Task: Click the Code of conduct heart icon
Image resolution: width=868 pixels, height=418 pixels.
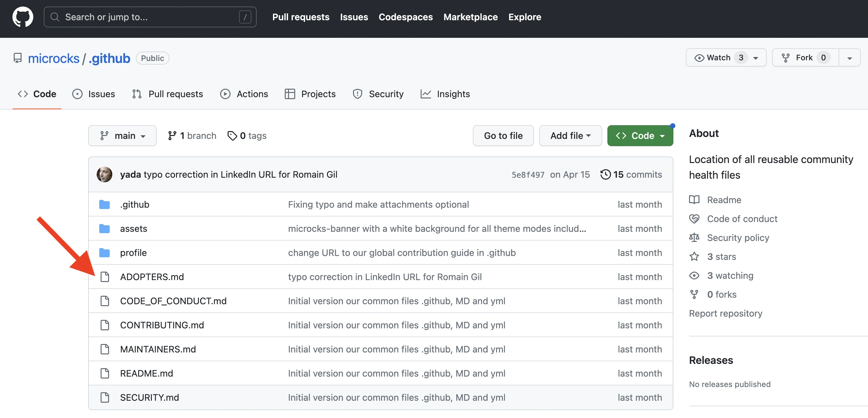Action: coord(694,218)
